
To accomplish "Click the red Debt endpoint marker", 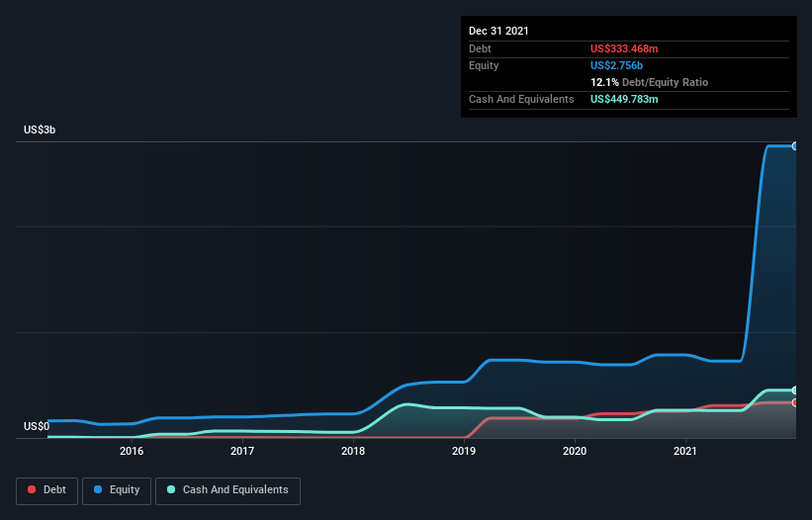I will (795, 402).
